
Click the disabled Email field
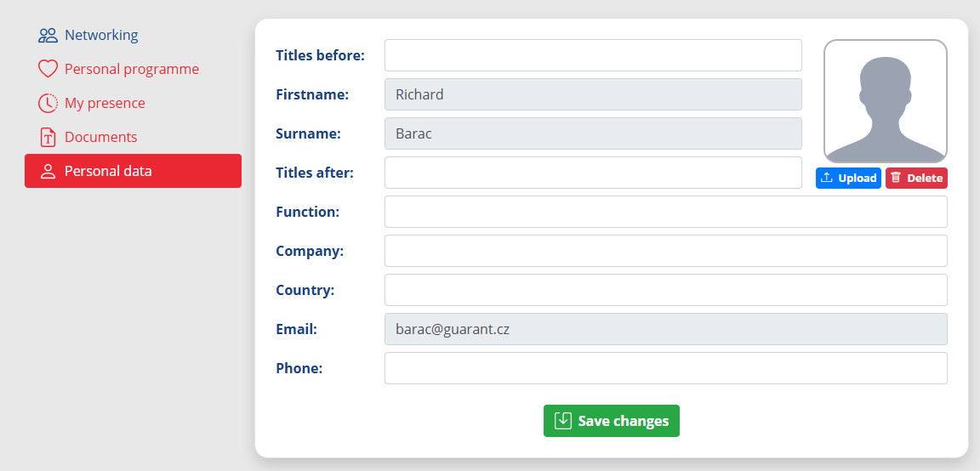tap(665, 328)
